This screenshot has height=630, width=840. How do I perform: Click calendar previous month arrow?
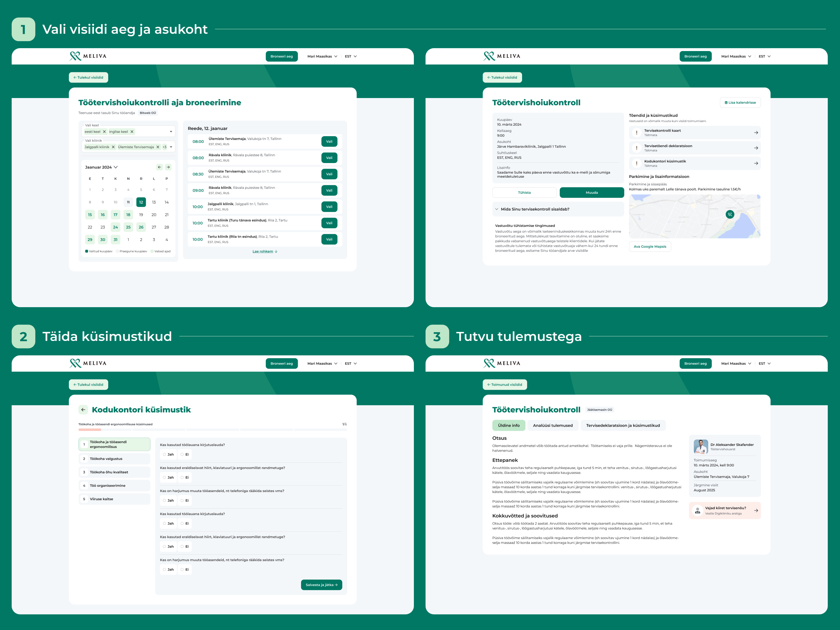[160, 167]
